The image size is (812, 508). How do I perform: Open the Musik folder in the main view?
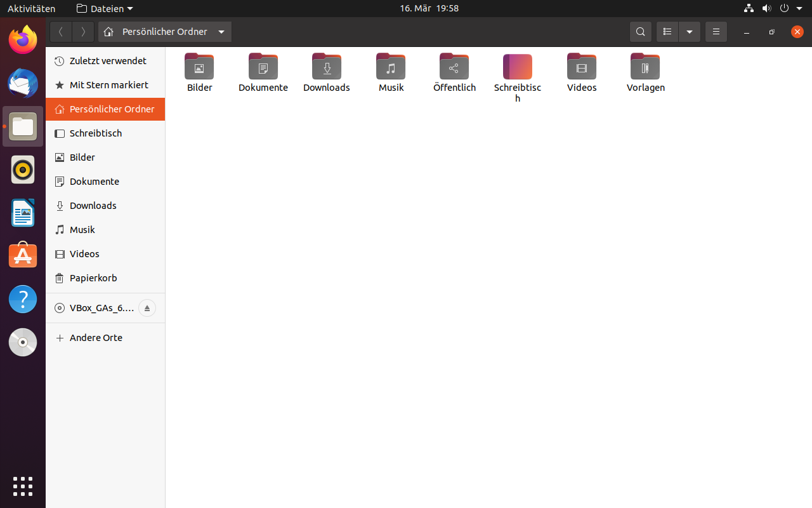tap(391, 67)
